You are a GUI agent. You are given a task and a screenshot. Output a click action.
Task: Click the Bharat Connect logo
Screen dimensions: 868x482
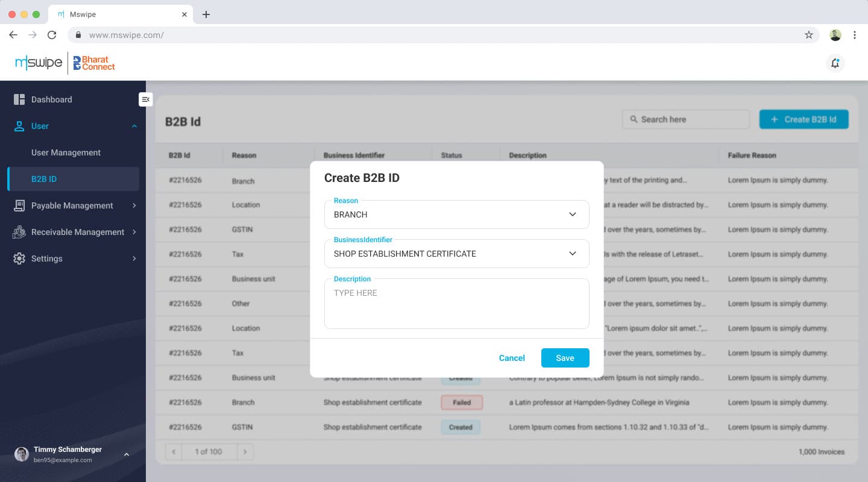tap(94, 63)
